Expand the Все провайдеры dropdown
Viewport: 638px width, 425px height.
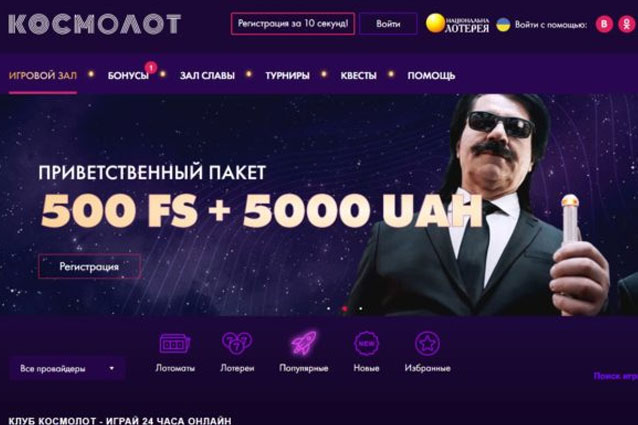[67, 368]
